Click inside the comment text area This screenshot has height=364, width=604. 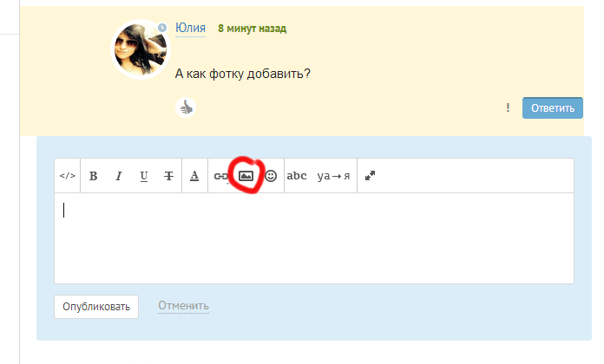tap(312, 237)
